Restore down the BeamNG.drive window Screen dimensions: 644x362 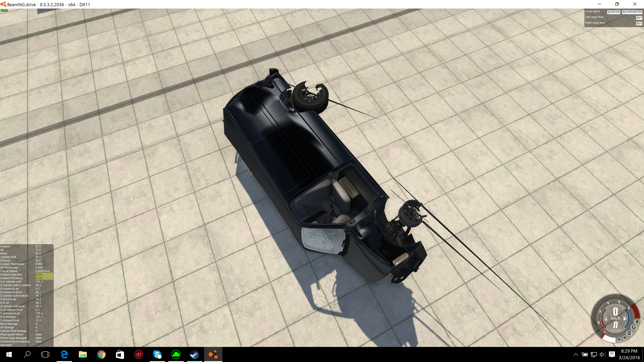pyautogui.click(x=617, y=4)
